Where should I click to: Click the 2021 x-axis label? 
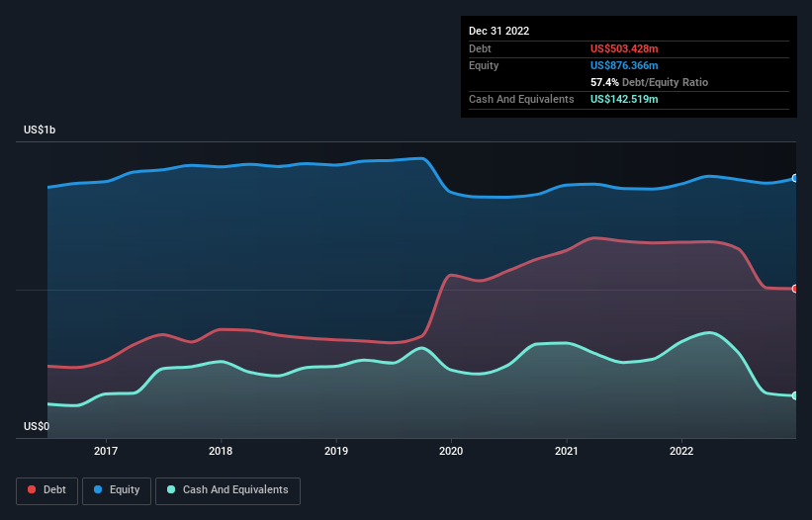coord(567,451)
